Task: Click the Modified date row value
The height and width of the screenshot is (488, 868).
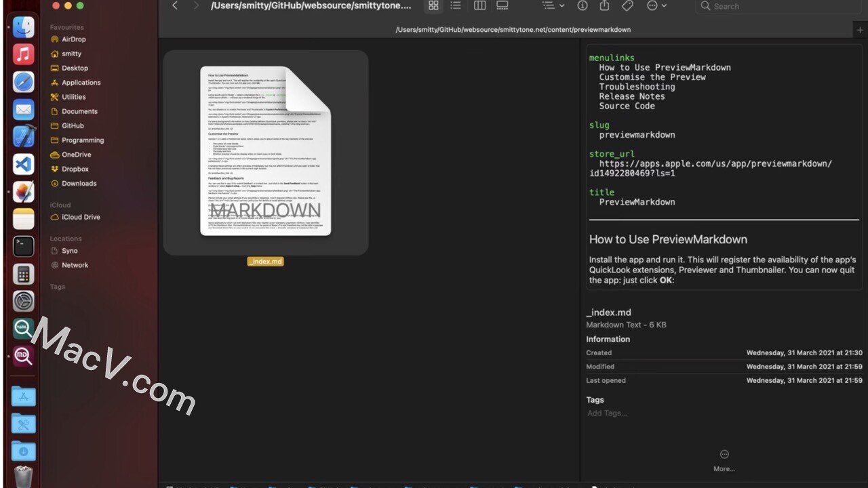Action: 804,367
